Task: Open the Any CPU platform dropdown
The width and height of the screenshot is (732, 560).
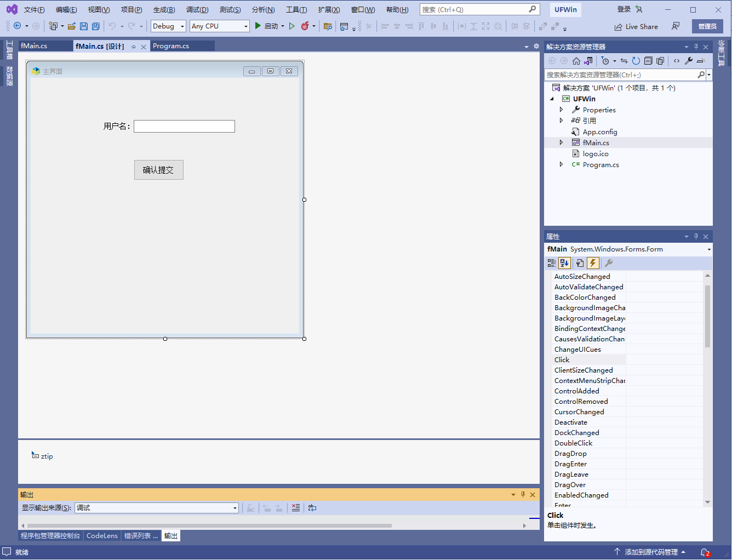Action: 245,26
